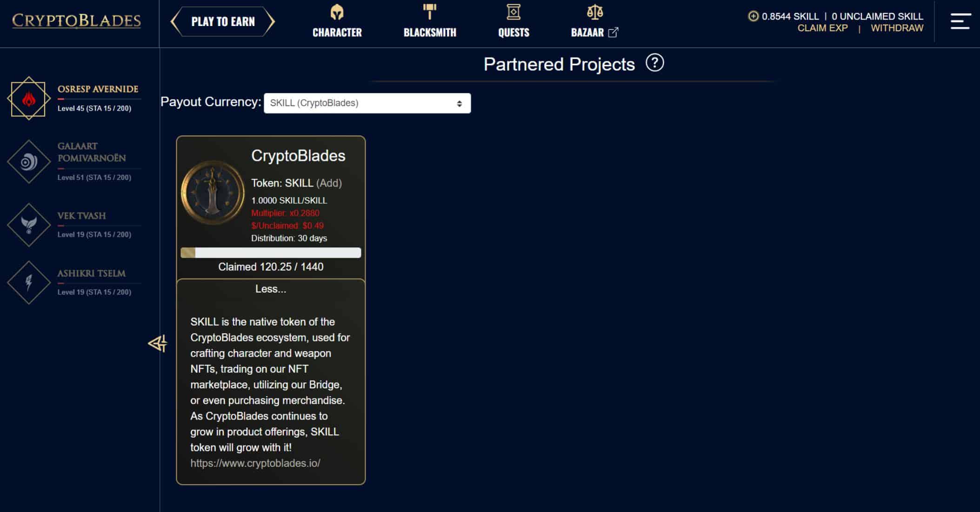Click the WITHDRAW link
980x512 pixels.
coord(897,28)
